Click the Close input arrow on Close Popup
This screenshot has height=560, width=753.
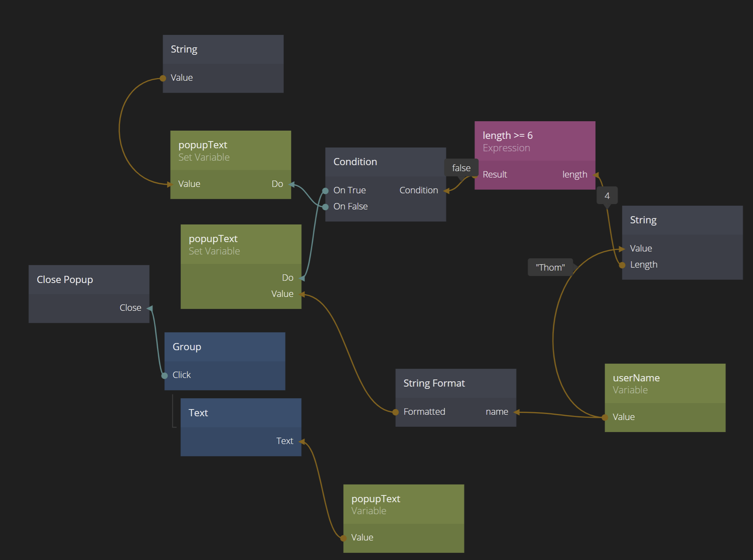pyautogui.click(x=149, y=308)
